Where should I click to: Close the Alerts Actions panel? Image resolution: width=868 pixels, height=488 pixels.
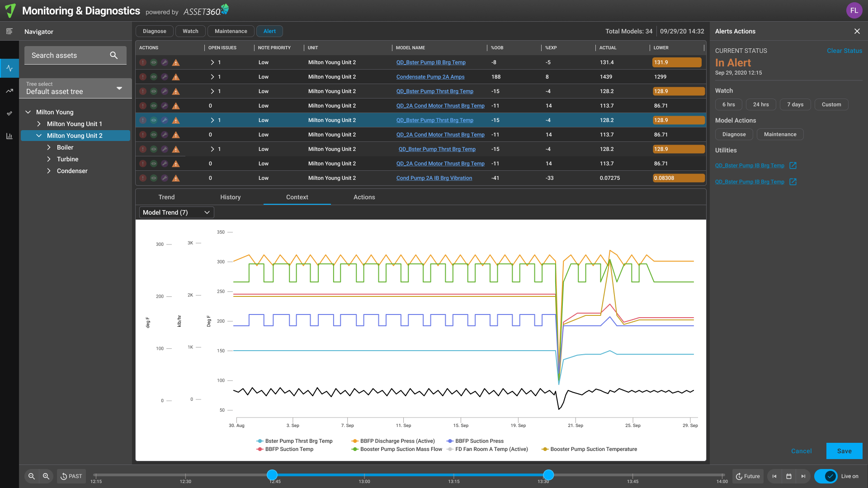pyautogui.click(x=857, y=31)
